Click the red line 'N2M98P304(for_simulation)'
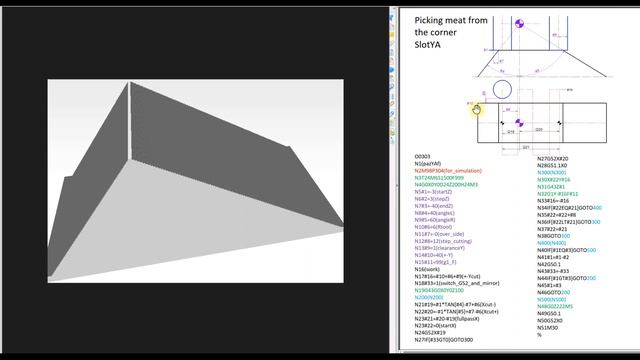The width and height of the screenshot is (640, 360). click(x=448, y=171)
